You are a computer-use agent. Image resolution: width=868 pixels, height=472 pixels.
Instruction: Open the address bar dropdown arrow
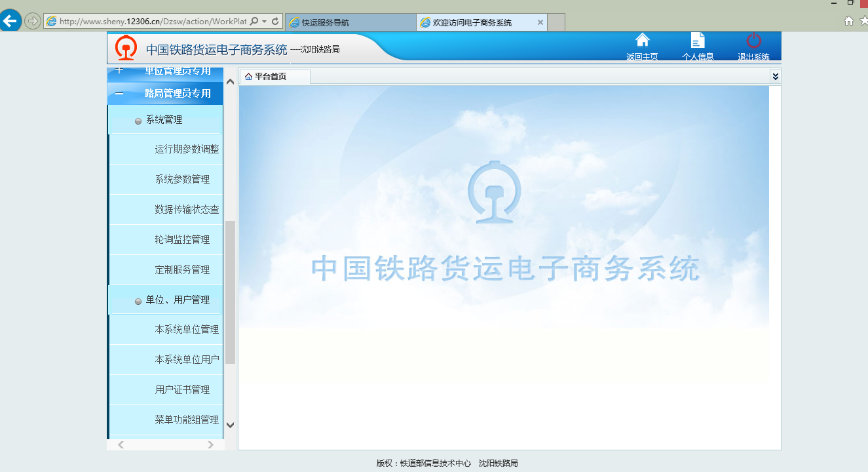click(x=264, y=22)
